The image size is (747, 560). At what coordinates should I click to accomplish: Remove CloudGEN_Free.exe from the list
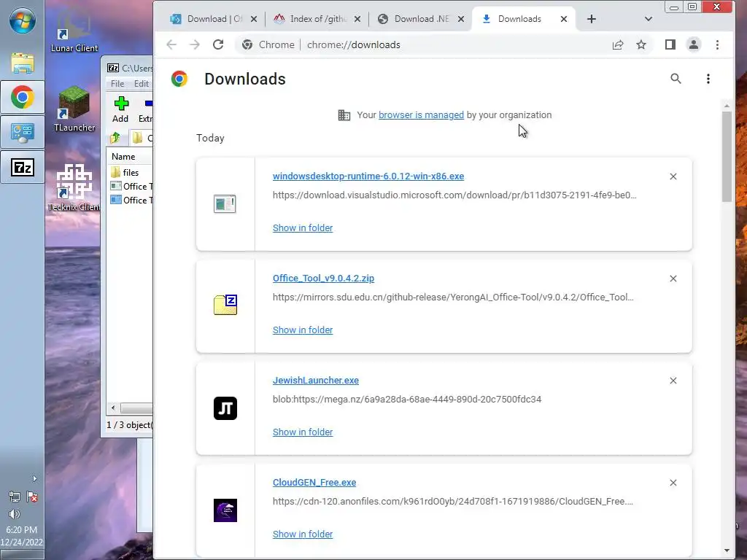click(x=673, y=483)
